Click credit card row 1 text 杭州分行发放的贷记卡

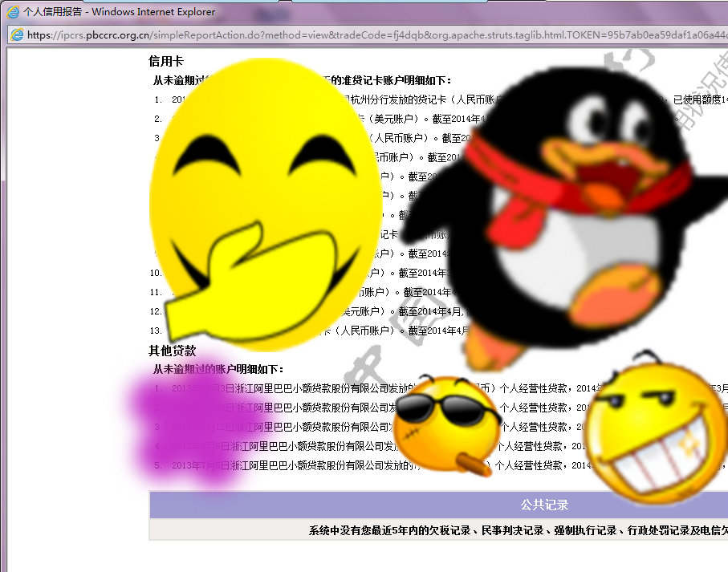tap(399, 99)
